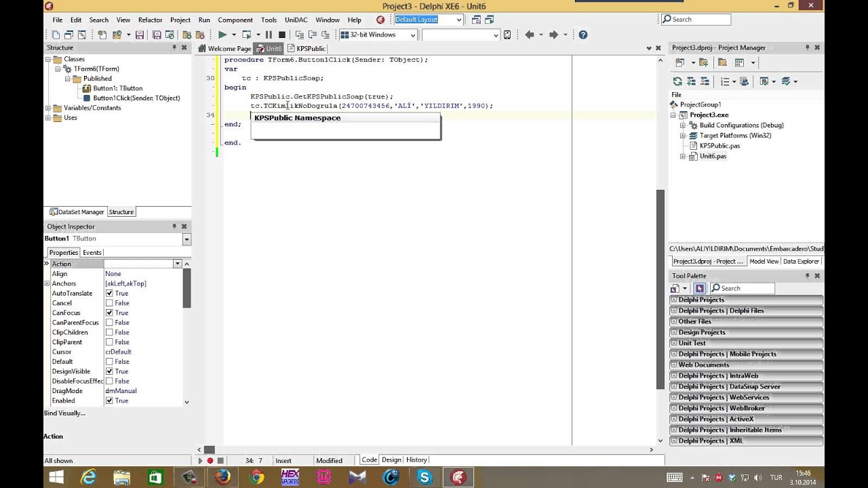Screen dimensions: 868x488
Task: Open the Refactor menu
Action: (150, 20)
